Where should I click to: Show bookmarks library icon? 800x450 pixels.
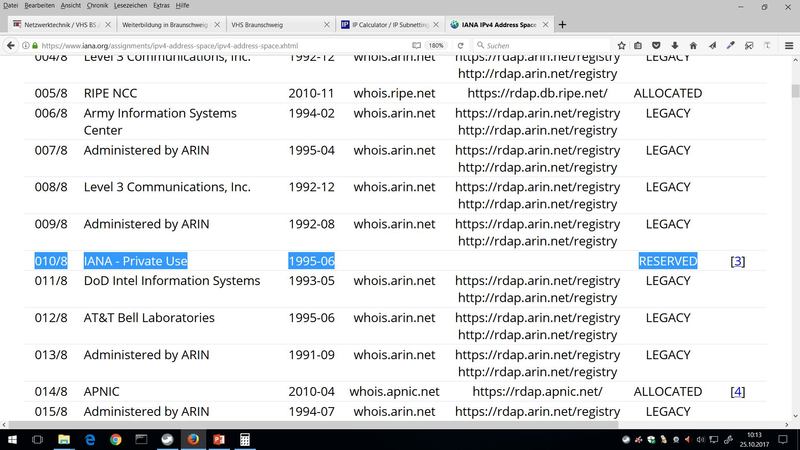point(638,45)
